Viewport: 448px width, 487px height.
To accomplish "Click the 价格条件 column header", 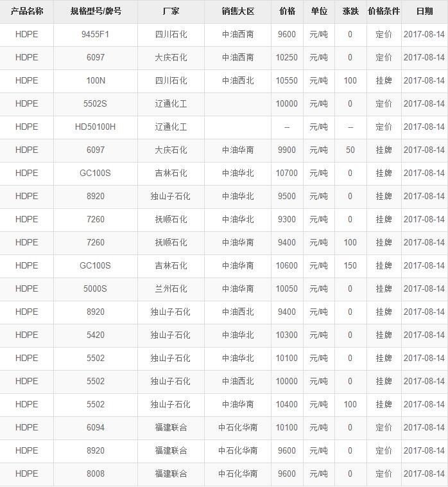I will [384, 12].
